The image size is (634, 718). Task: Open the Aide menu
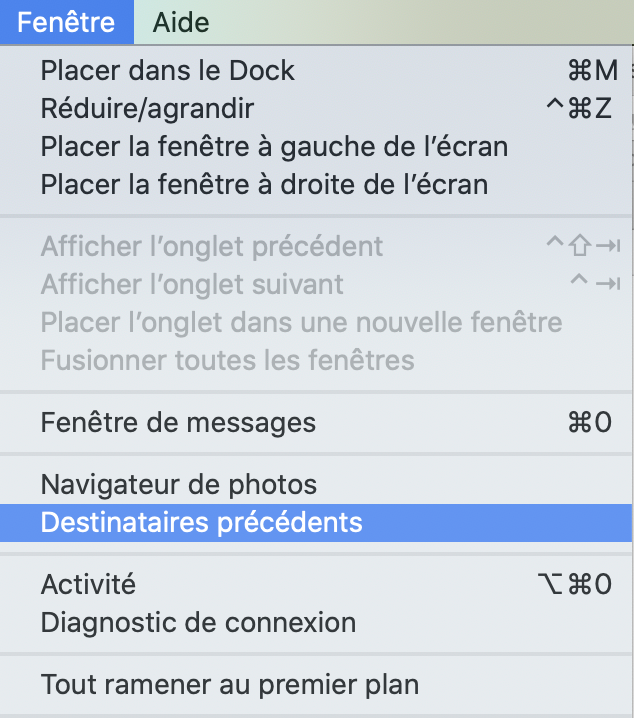[x=181, y=22]
